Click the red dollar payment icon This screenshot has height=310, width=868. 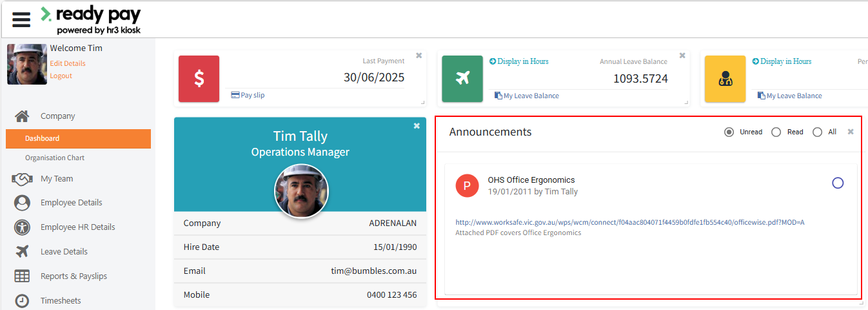pos(199,79)
